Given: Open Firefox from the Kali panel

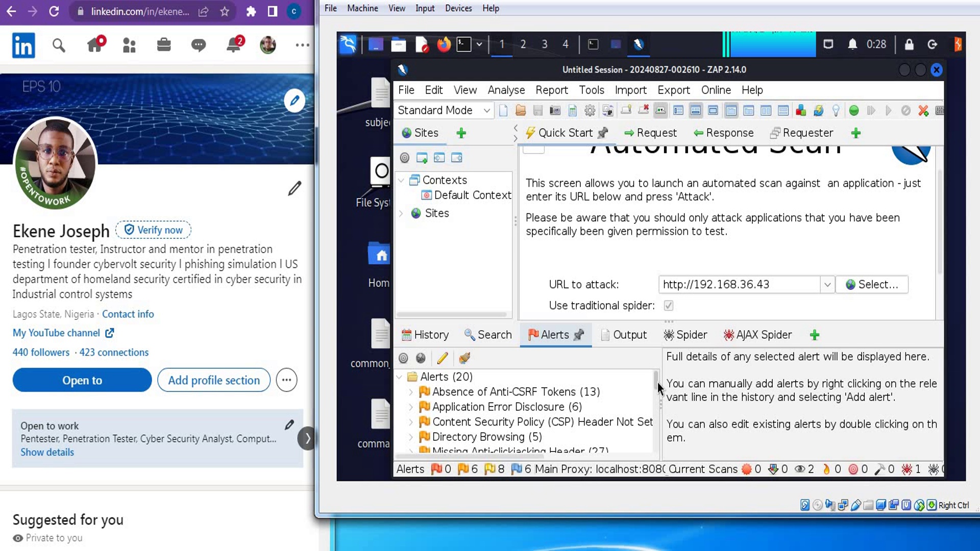Looking at the screenshot, I should tap(444, 44).
